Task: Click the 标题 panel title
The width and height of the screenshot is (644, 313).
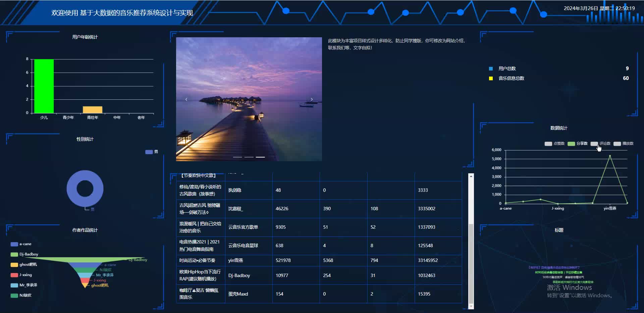Action: [559, 230]
